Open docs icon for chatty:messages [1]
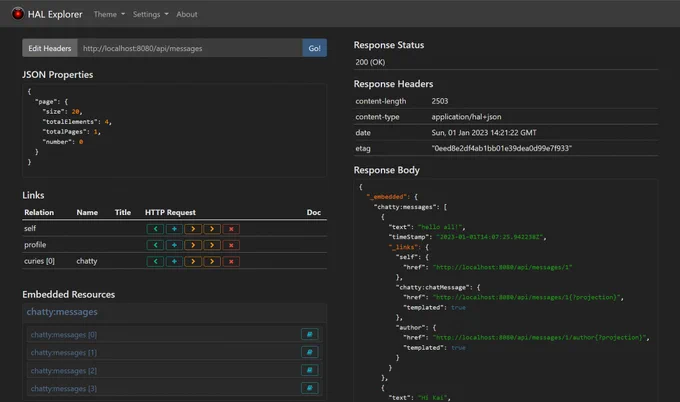This screenshot has width=680, height=402. (x=310, y=352)
